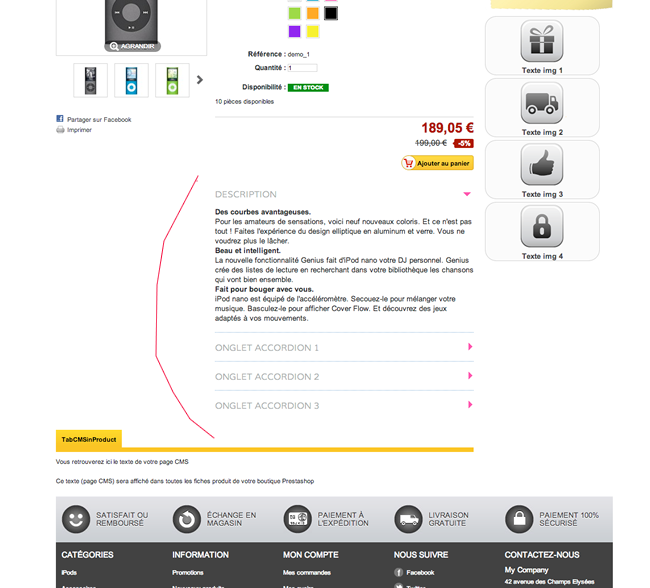Expand Onglet Accordion 2 using its arrow

click(470, 376)
